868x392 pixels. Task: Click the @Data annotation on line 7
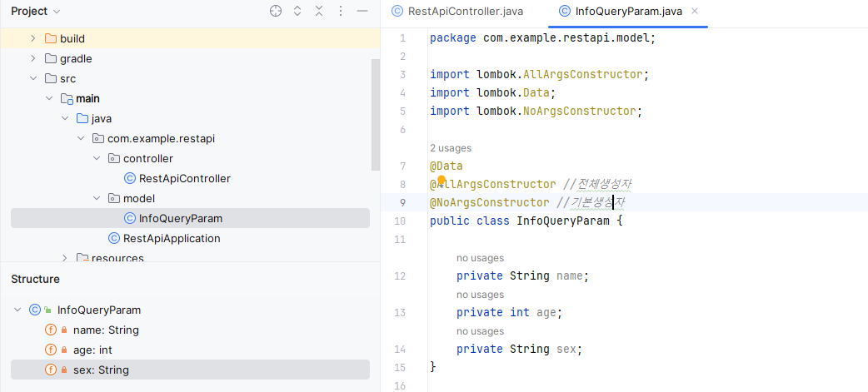point(446,166)
